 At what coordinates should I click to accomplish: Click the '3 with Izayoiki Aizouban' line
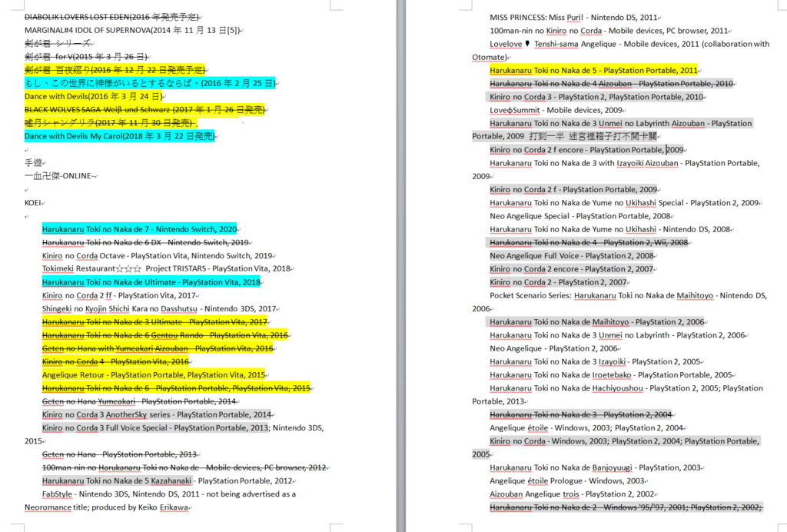tap(625, 163)
